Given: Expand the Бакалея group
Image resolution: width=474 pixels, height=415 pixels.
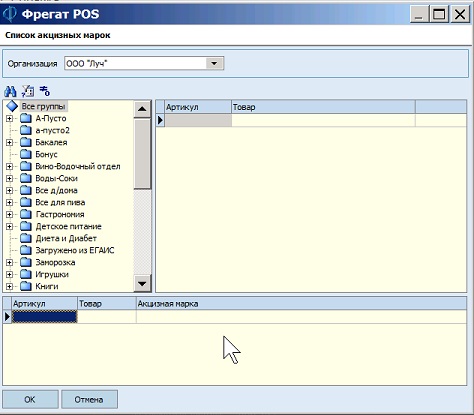Looking at the screenshot, I should click(x=9, y=142).
